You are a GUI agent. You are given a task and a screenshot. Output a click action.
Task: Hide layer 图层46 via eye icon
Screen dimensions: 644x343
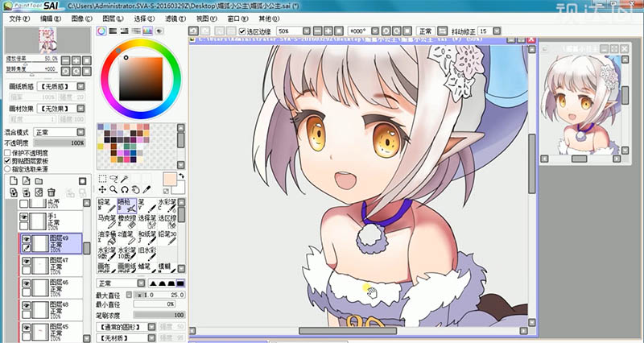tap(26, 283)
